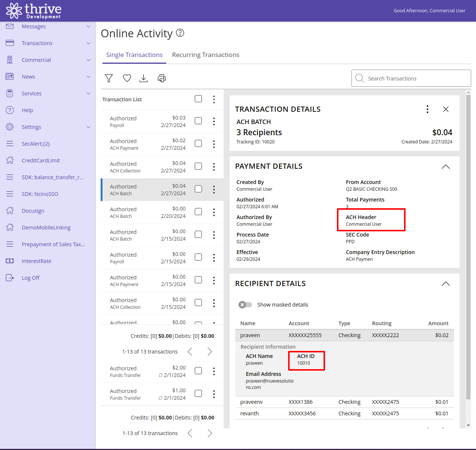Click the Messages envelope icon in sidebar

(10, 26)
